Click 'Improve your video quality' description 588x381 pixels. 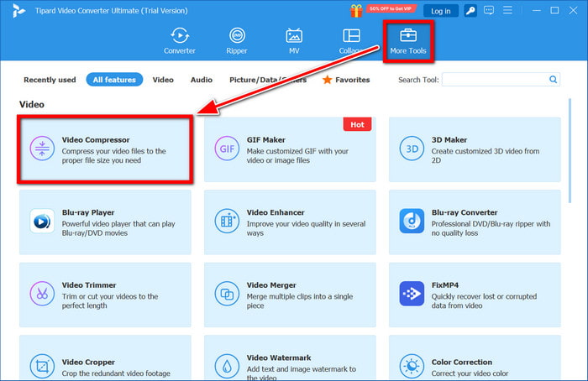306,228
